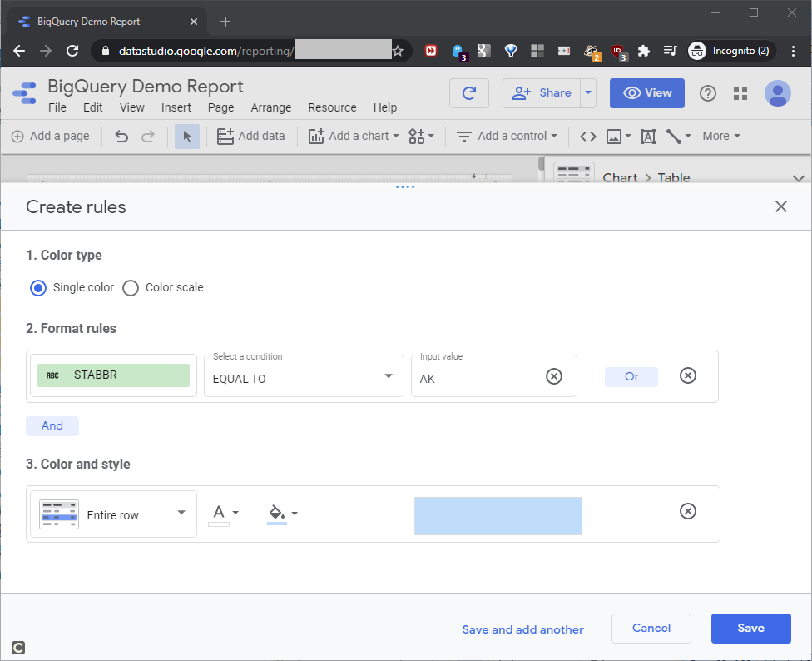
Task: Open the Arrange menu
Action: click(271, 107)
